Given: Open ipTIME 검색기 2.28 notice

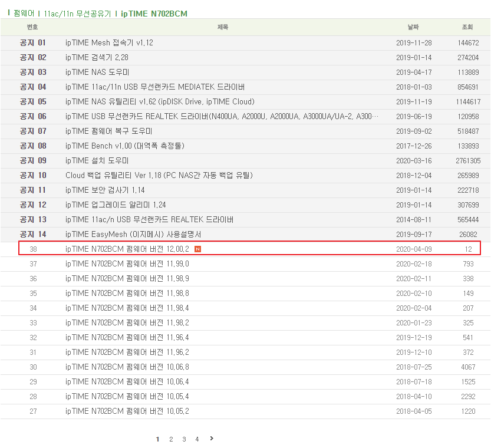Looking at the screenshot, I should (x=97, y=57).
